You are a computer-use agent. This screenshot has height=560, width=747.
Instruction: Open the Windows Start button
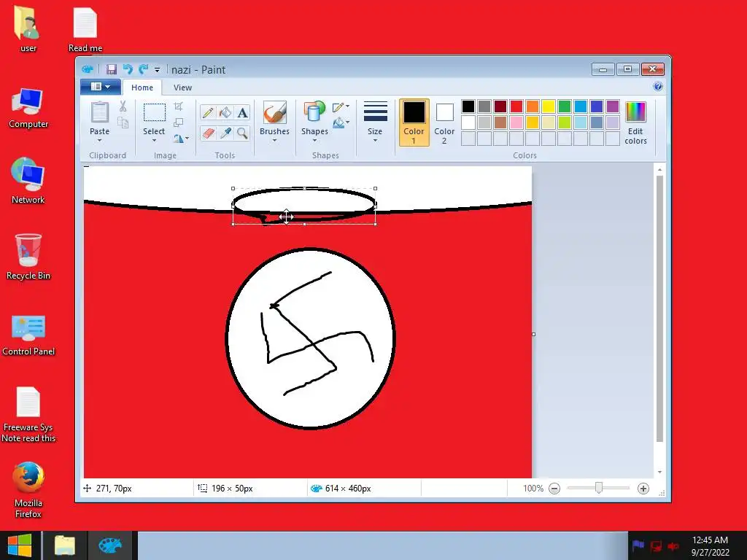(x=20, y=545)
